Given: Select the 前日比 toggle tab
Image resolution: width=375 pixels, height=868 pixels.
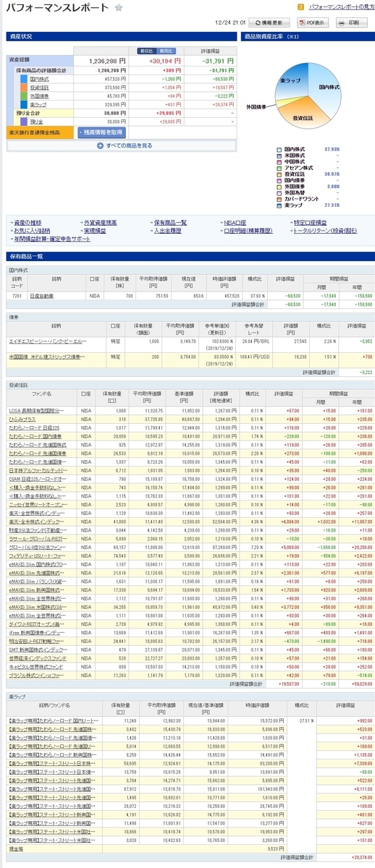Looking at the screenshot, I should pos(147,51).
